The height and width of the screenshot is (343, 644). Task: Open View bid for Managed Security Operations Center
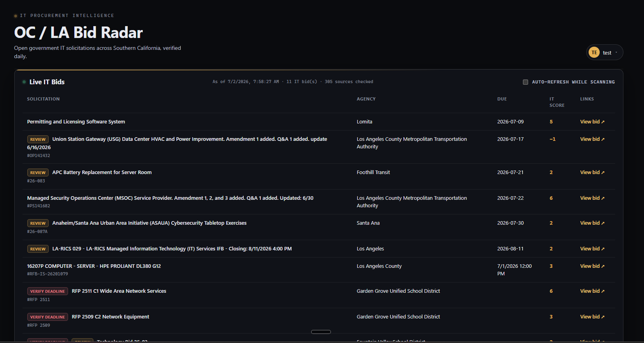point(592,198)
